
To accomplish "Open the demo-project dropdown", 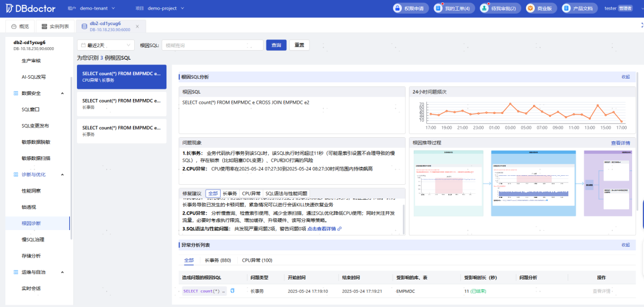I will [166, 8].
